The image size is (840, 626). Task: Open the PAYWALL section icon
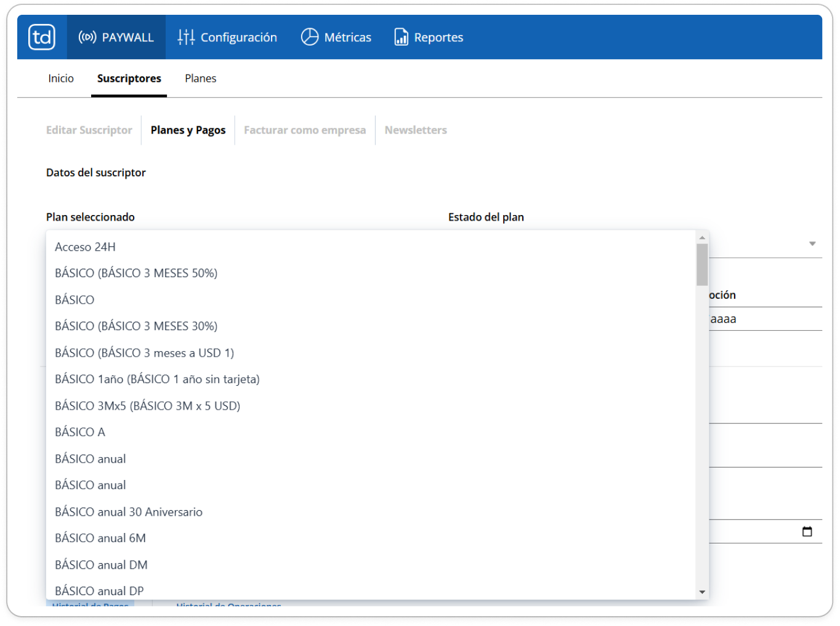coord(87,37)
